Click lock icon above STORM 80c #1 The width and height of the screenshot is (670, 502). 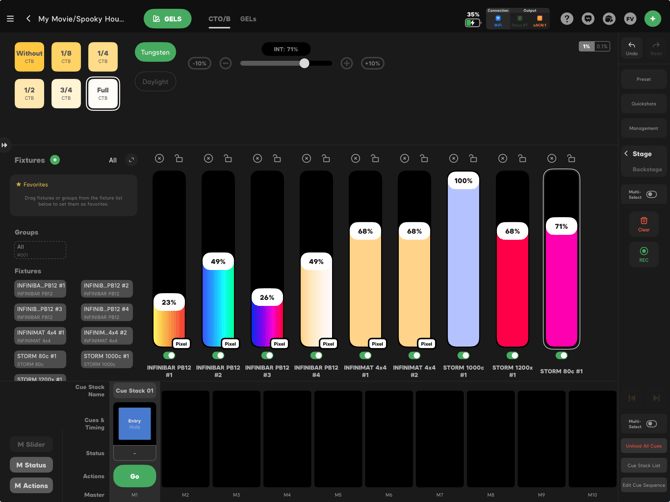pyautogui.click(x=571, y=159)
